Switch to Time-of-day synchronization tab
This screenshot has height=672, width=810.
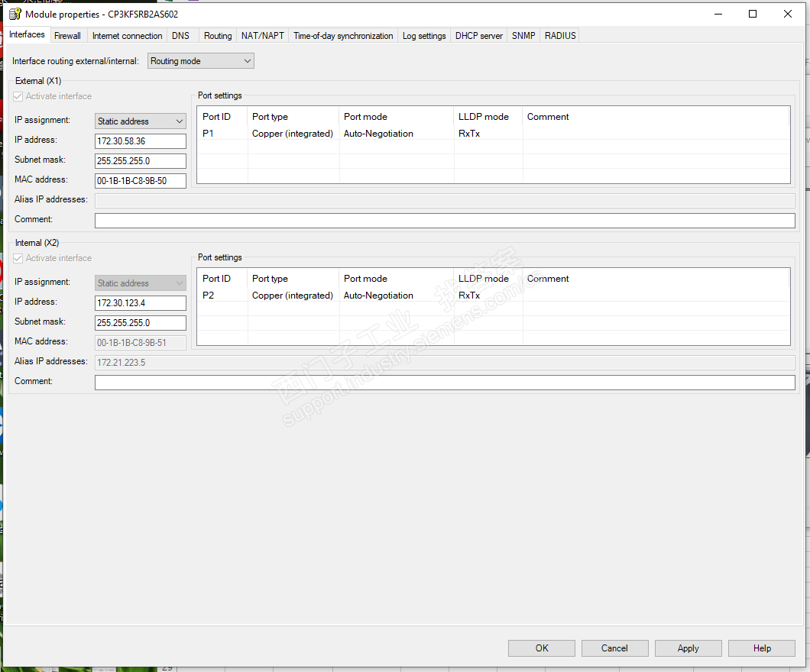(x=343, y=36)
